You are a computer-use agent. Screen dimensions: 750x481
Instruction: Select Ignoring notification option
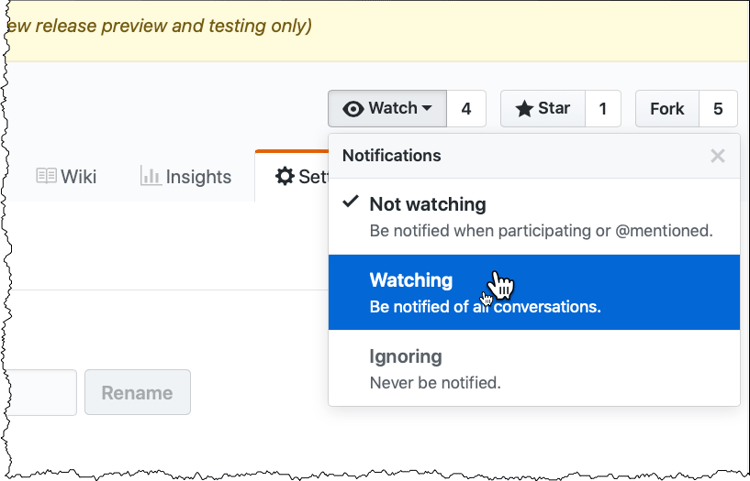tap(405, 357)
